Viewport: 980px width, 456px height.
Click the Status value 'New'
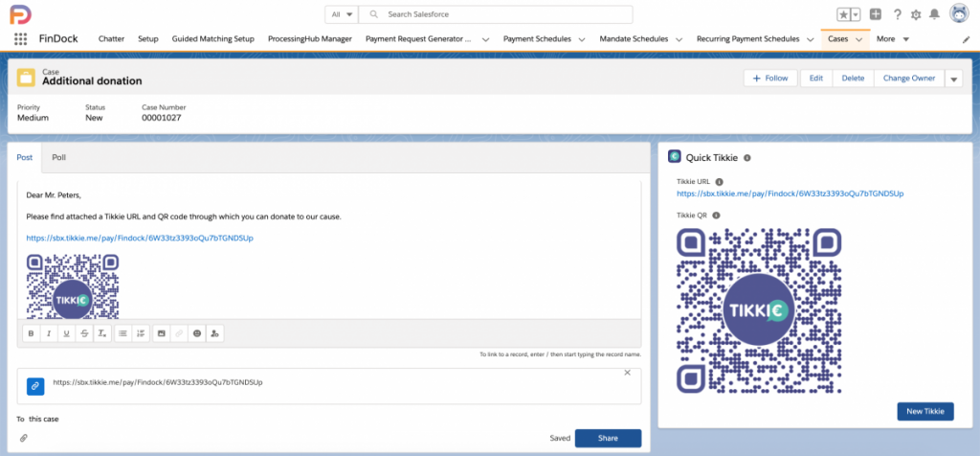[94, 117]
